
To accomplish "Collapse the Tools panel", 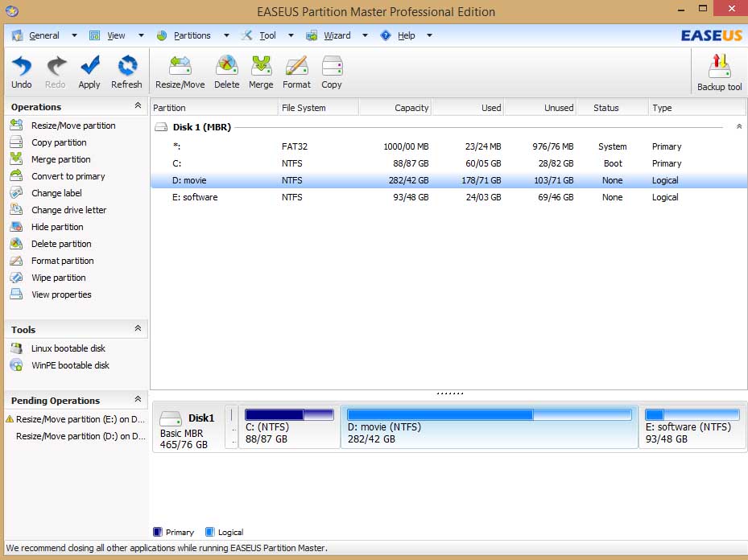I will (x=138, y=329).
